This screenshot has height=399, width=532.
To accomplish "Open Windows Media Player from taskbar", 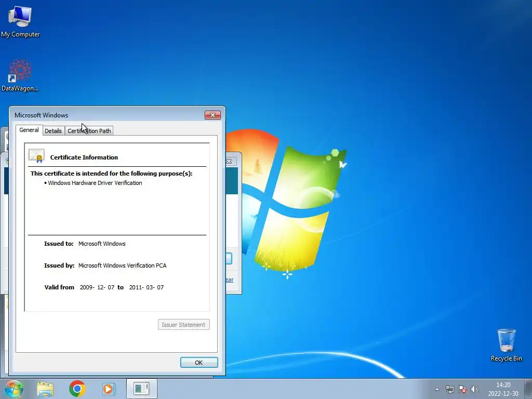I will pos(109,389).
